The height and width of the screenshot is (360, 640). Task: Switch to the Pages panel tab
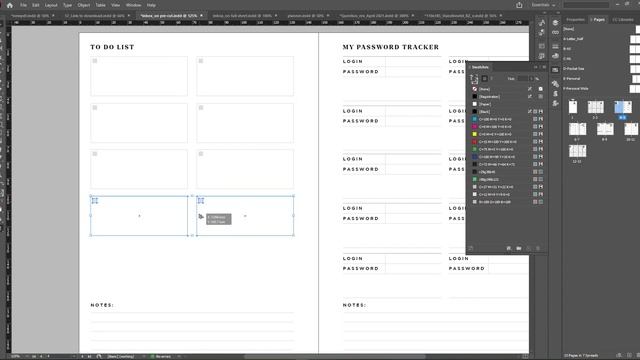tap(598, 20)
